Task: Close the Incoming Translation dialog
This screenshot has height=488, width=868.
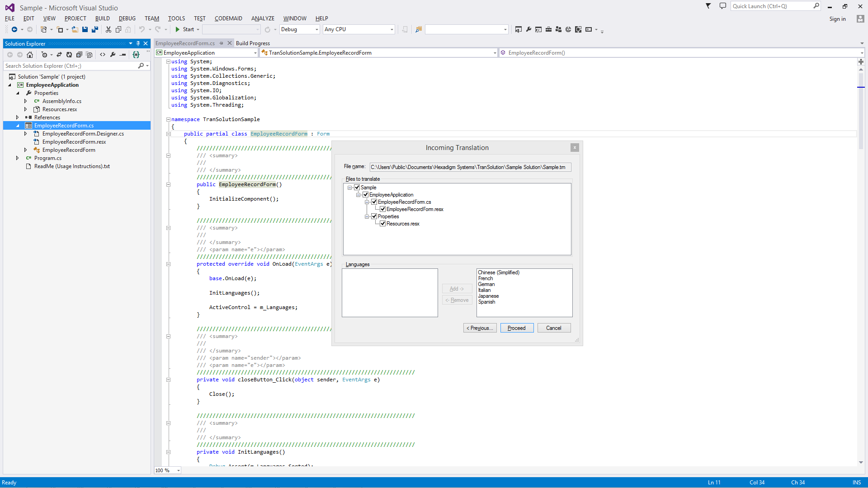Action: pyautogui.click(x=575, y=148)
